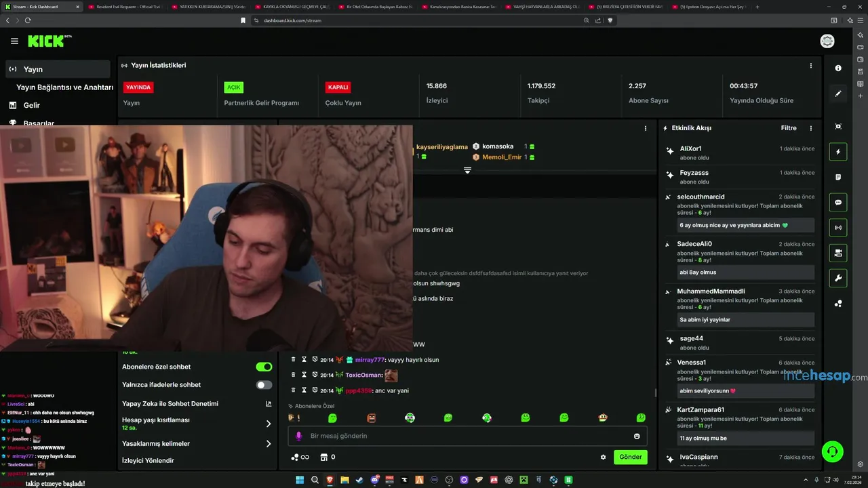Open the chat panel three-dot menu
868x488 pixels.
tap(645, 128)
